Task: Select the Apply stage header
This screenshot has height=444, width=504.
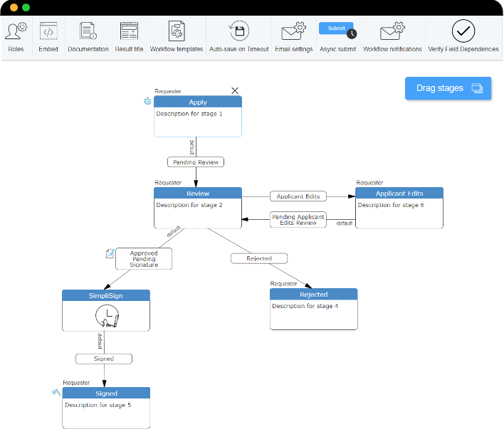Action: pos(197,102)
